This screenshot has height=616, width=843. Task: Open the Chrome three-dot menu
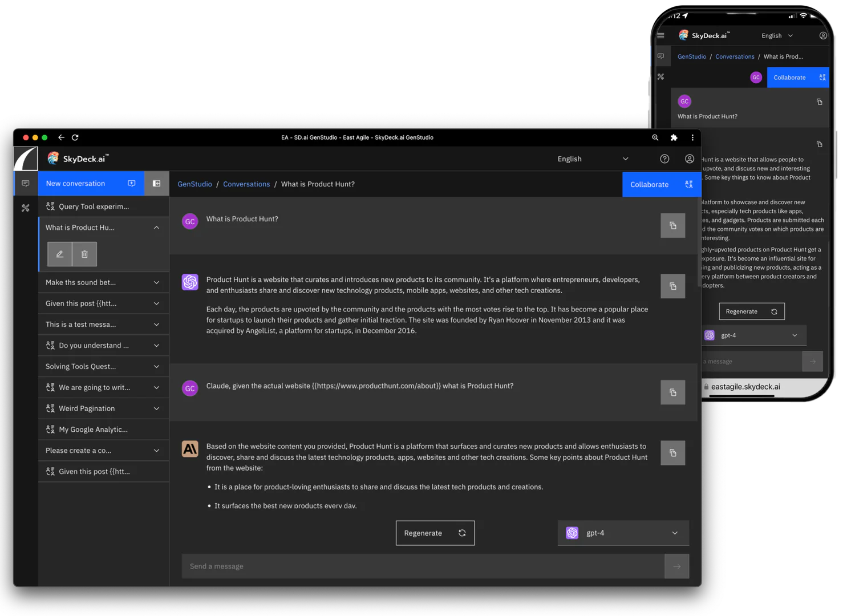[692, 137]
